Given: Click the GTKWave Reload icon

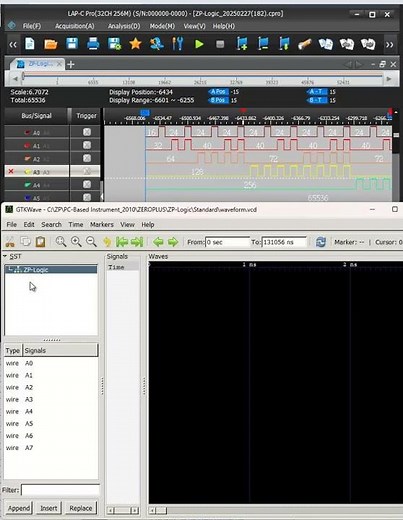Looking at the screenshot, I should pyautogui.click(x=321, y=242).
